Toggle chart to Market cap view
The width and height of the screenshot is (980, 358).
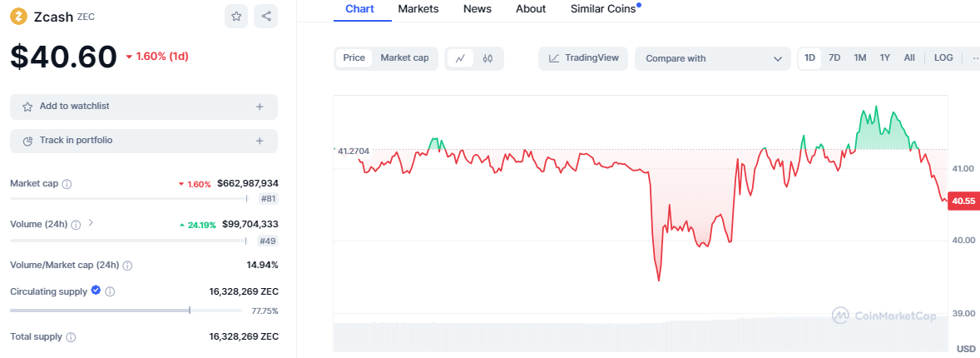[404, 57]
